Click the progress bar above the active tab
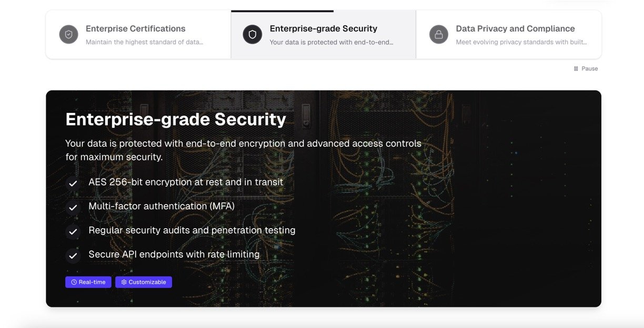The width and height of the screenshot is (644, 328). coord(282,11)
